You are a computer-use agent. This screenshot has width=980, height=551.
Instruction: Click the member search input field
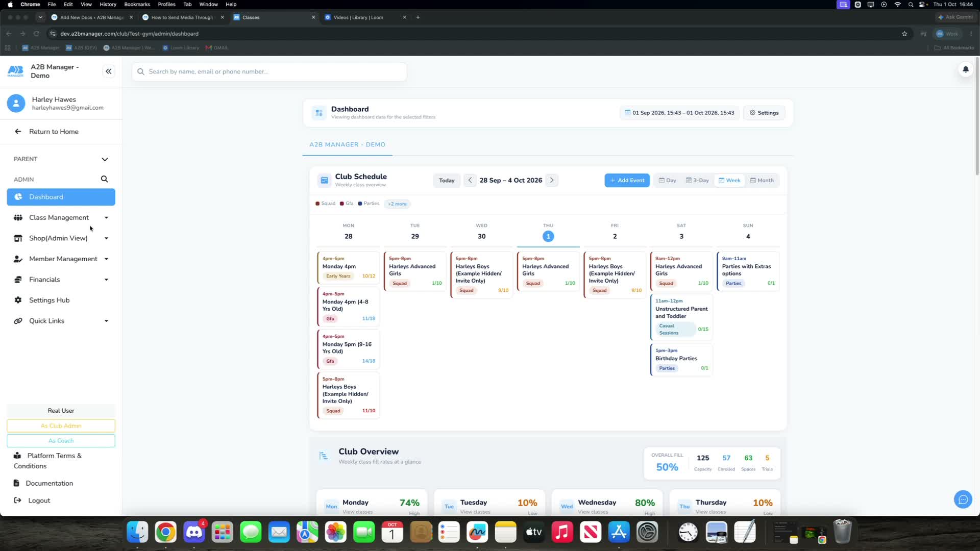(x=269, y=71)
